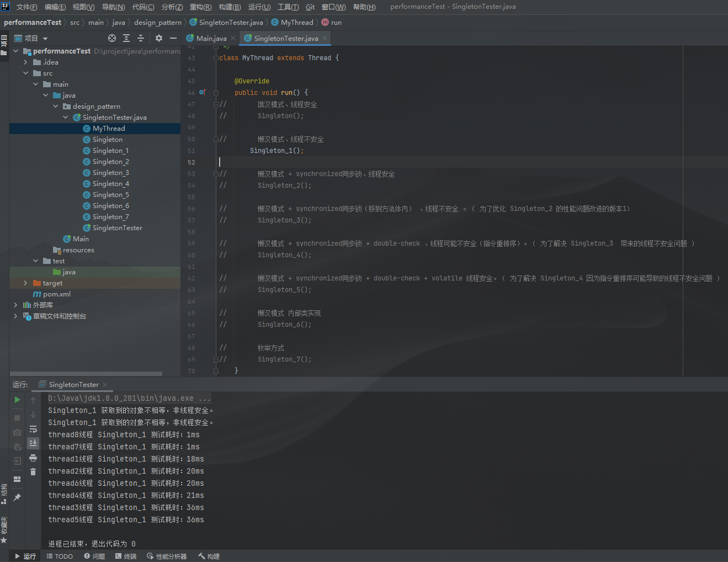Toggle scroll to end in run console
This screenshot has width=728, height=562.
[x=33, y=443]
